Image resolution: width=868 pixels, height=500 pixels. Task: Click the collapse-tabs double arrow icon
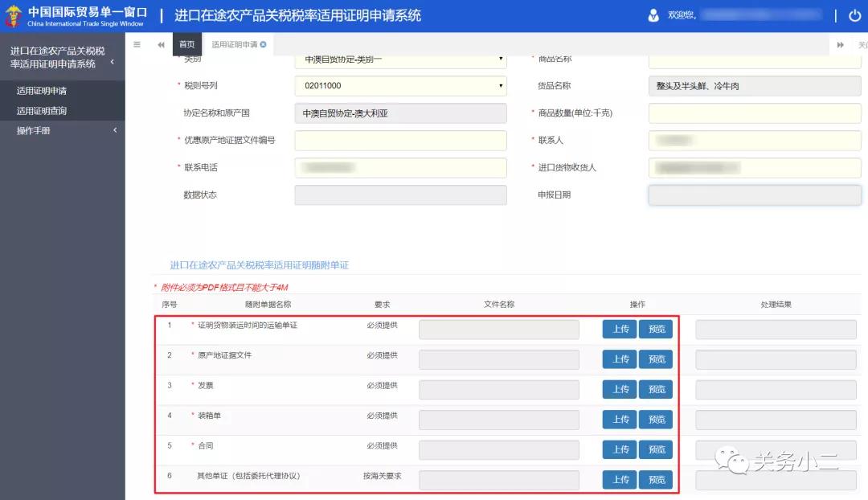161,44
